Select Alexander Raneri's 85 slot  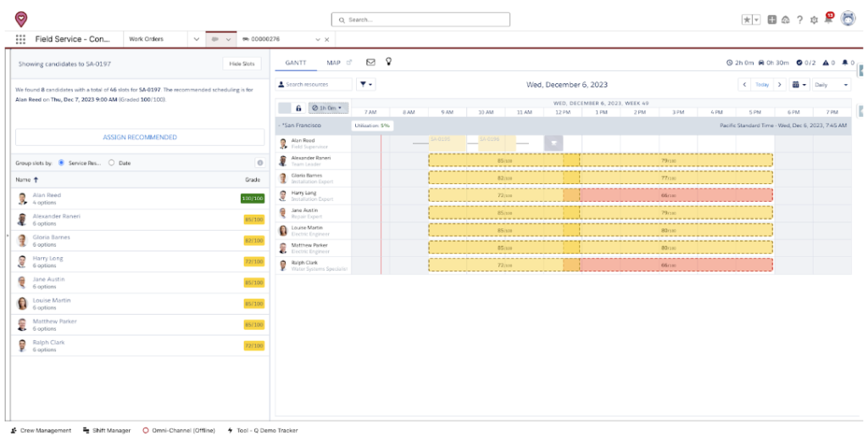tap(504, 160)
